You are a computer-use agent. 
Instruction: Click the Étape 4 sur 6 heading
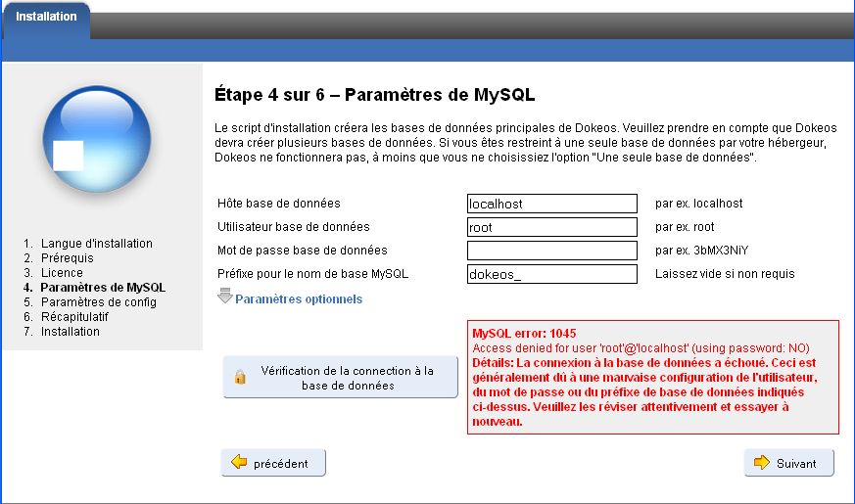point(374,95)
